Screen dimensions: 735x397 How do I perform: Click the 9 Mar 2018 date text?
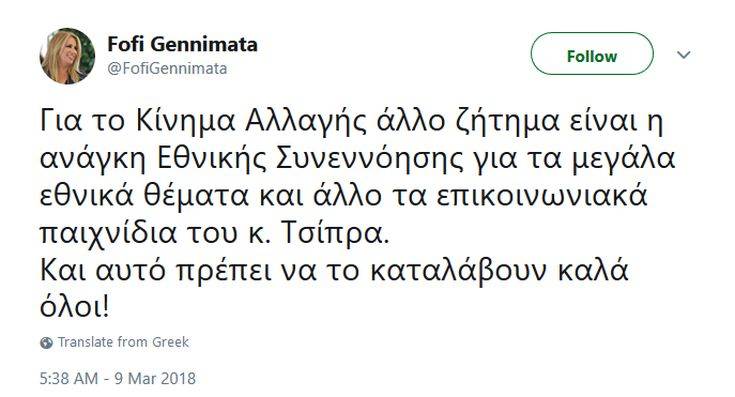coord(155,378)
